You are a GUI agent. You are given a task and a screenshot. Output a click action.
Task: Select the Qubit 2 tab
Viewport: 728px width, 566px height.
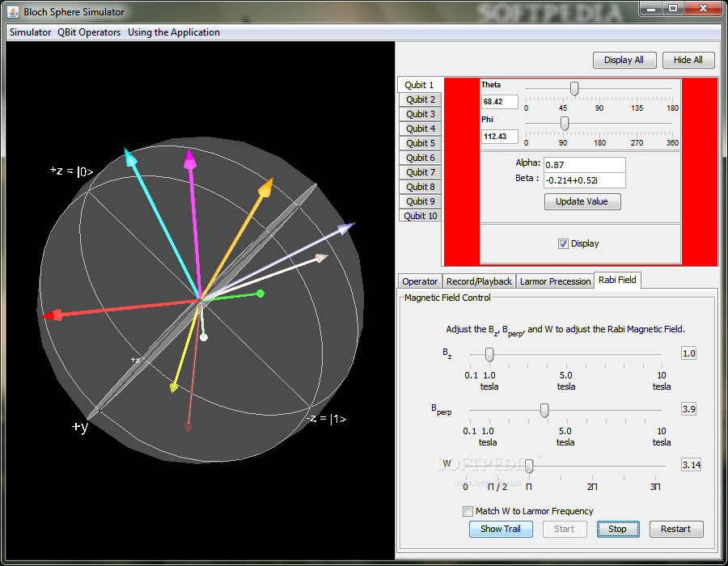pos(420,99)
